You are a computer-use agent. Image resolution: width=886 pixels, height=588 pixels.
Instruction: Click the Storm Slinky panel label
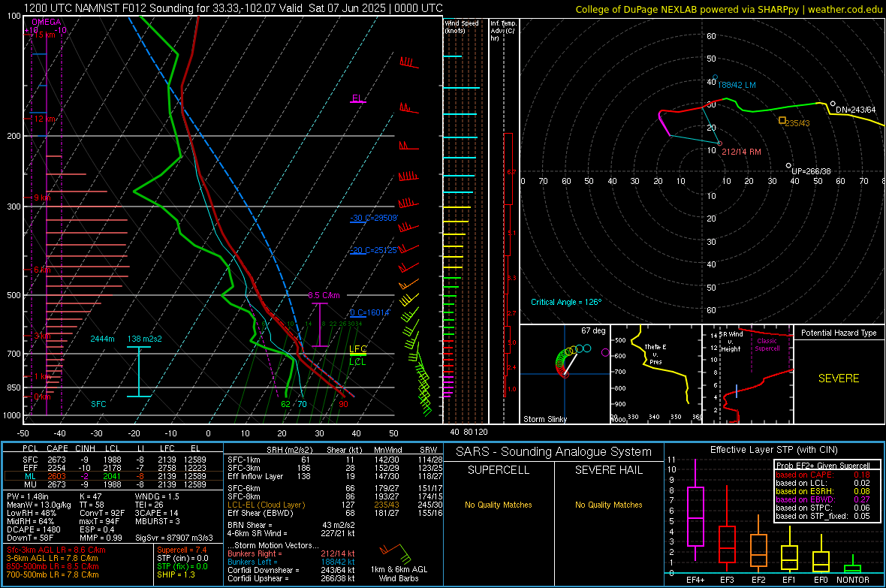pyautogui.click(x=544, y=419)
